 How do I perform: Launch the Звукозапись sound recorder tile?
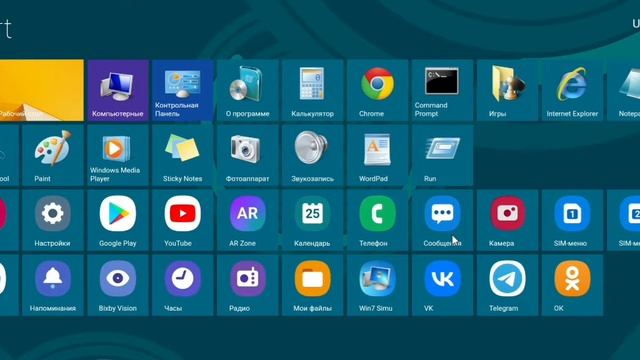pos(313,156)
